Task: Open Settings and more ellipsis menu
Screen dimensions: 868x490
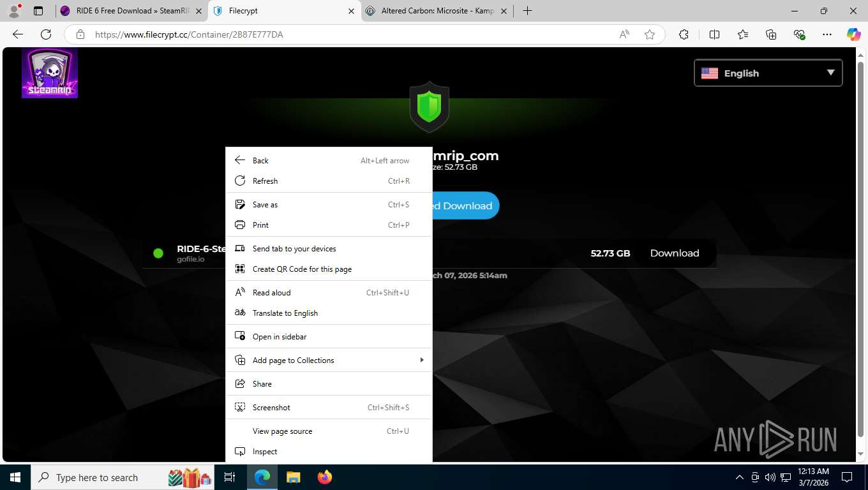Action: [x=827, y=34]
